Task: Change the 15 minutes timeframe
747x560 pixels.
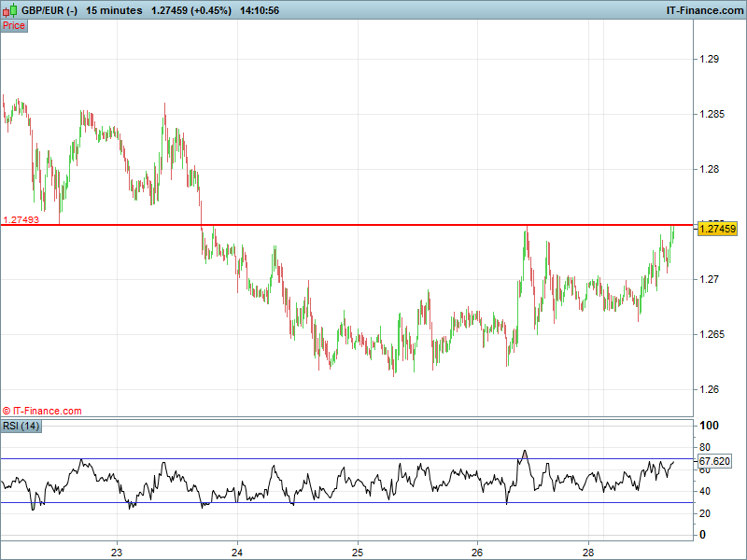Action: pos(114,10)
